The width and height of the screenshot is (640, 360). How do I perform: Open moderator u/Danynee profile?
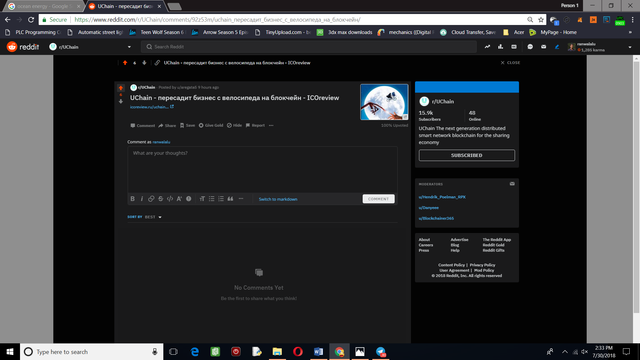coord(429,208)
